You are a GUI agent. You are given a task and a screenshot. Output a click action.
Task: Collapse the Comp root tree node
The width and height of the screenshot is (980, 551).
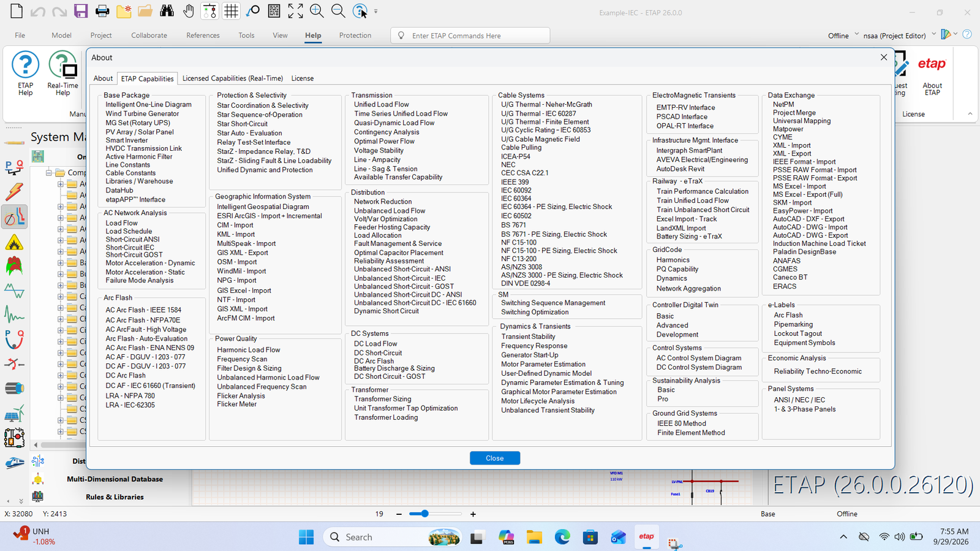coord(48,173)
